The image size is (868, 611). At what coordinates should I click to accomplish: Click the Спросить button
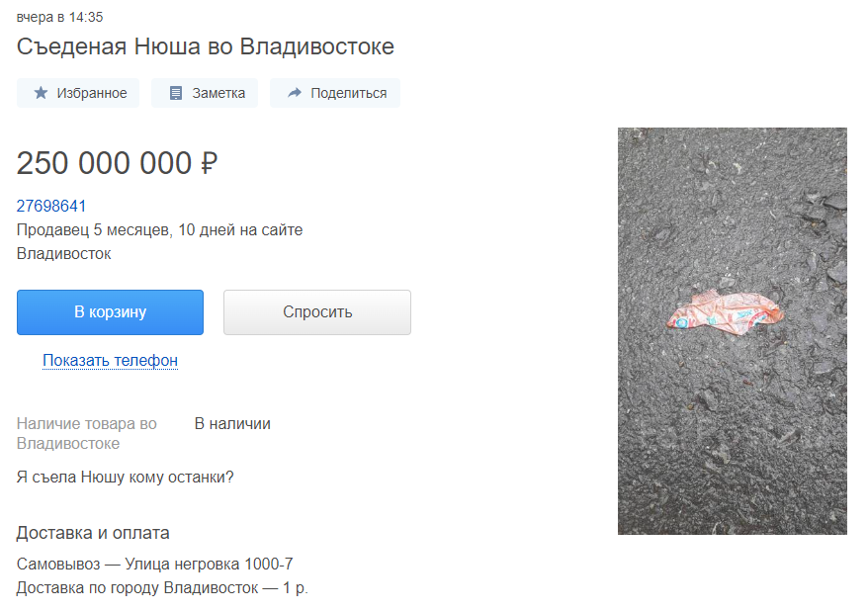317,312
